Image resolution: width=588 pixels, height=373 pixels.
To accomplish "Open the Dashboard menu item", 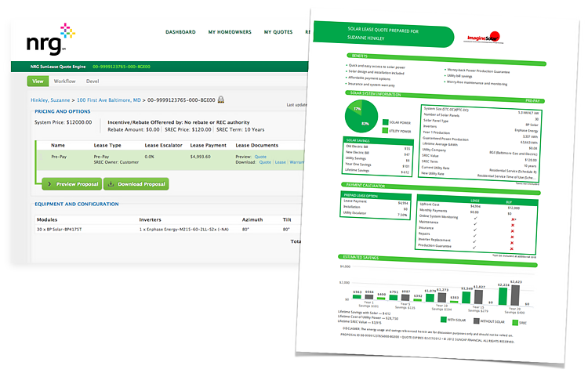I will [180, 32].
